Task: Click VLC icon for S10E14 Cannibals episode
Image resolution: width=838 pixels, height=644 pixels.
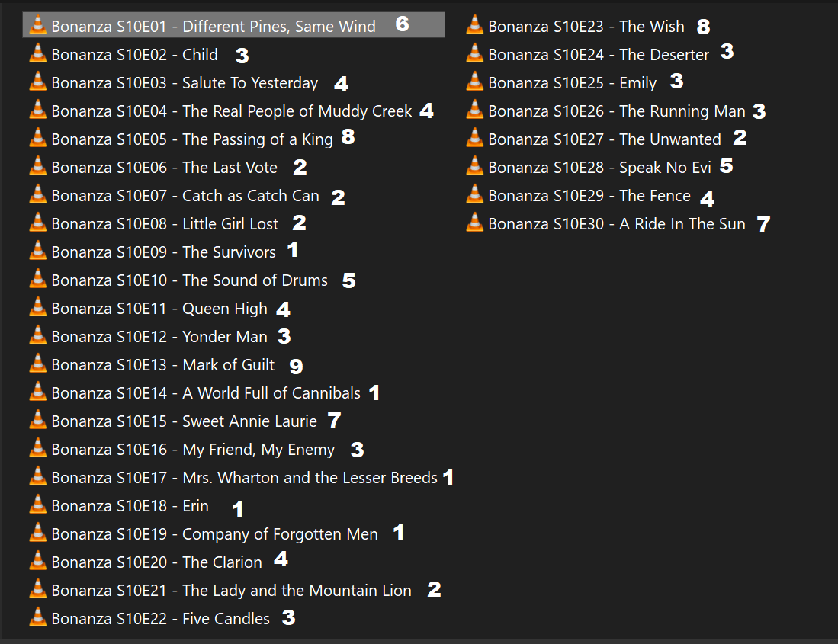Action: click(x=37, y=392)
